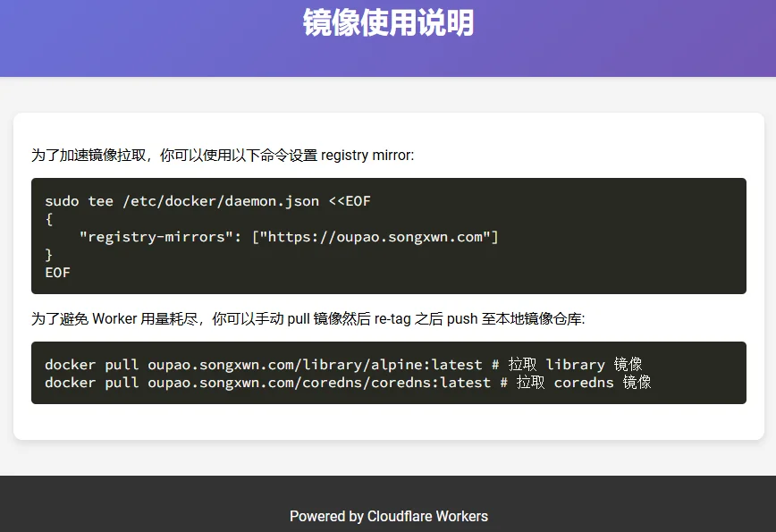776x532 pixels.
Task: Click the closing curly brace line
Action: tap(49, 255)
